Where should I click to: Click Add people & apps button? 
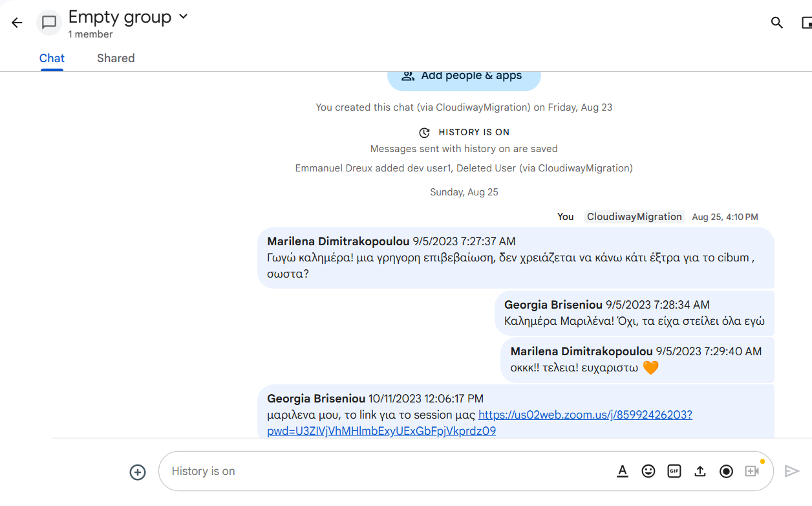pos(464,76)
